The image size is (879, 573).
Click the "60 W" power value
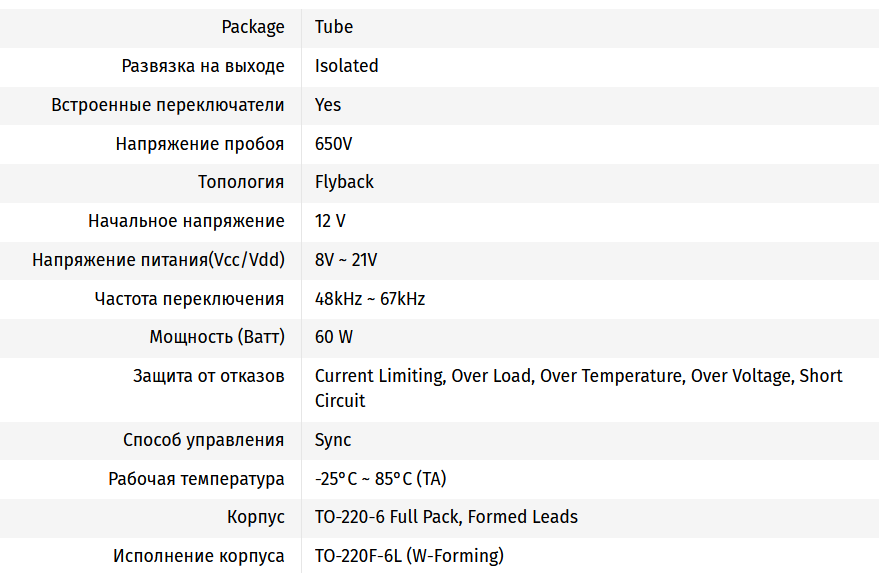[x=334, y=337]
